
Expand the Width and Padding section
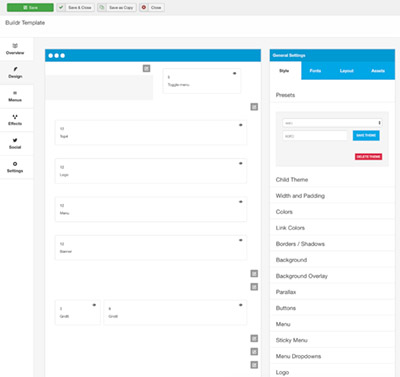pos(332,196)
